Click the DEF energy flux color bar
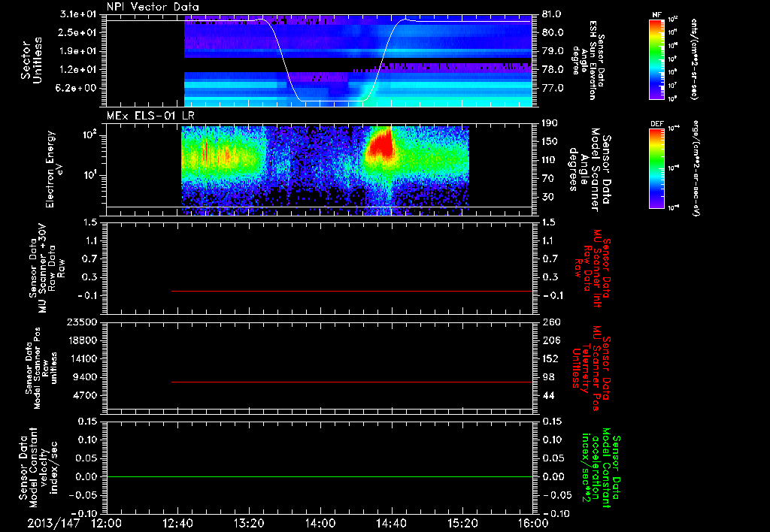The width and height of the screenshot is (770, 532). [x=656, y=168]
